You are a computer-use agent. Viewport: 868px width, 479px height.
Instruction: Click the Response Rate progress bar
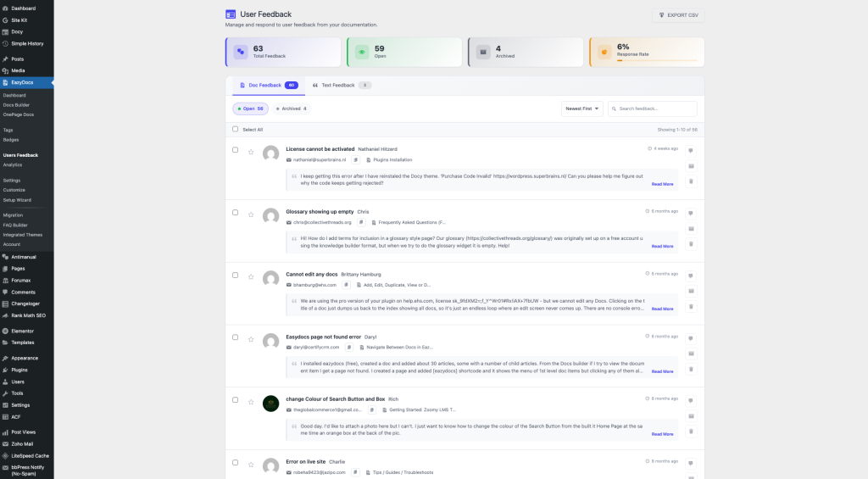(x=657, y=60)
